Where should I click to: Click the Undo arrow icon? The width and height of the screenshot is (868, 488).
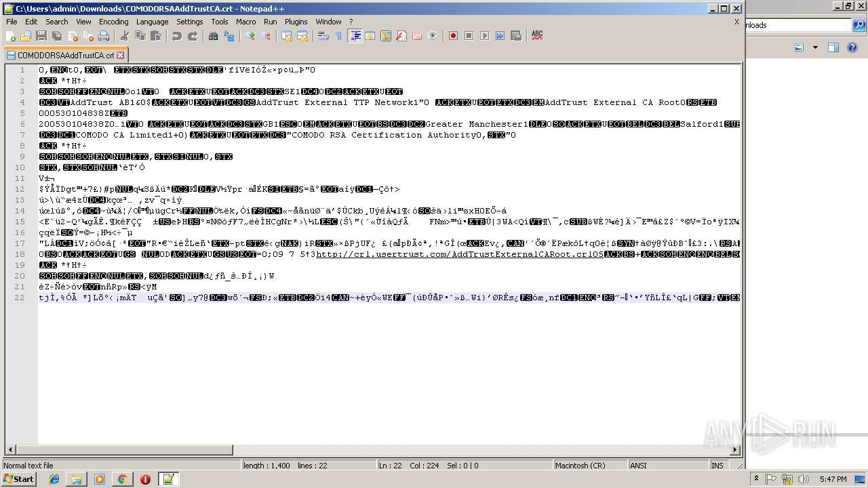[177, 36]
